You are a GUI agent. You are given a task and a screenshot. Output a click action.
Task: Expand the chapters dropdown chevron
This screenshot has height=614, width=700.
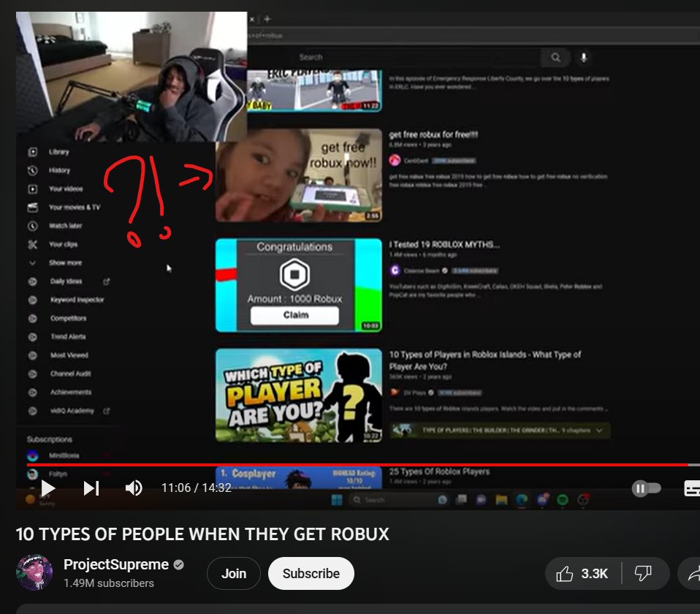(x=599, y=431)
